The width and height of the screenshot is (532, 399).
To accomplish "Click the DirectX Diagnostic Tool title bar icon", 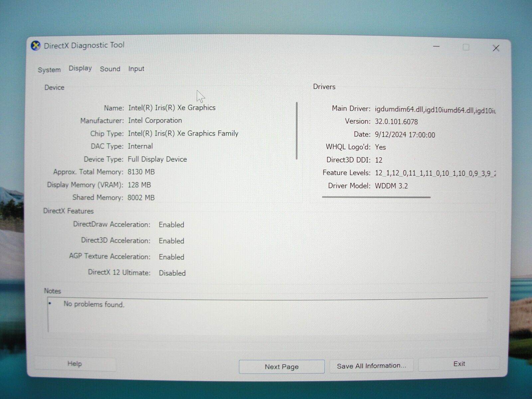I will [36, 46].
